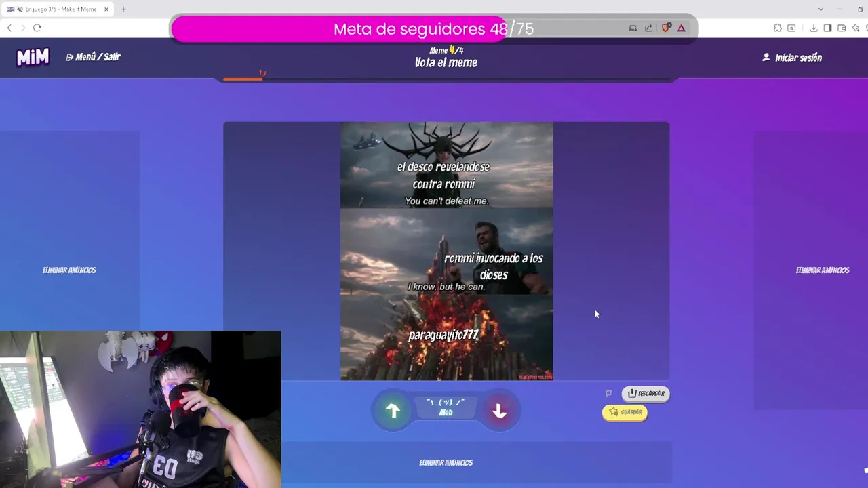This screenshot has height=488, width=868.
Task: Click the install app icon in address bar
Action: 633,28
